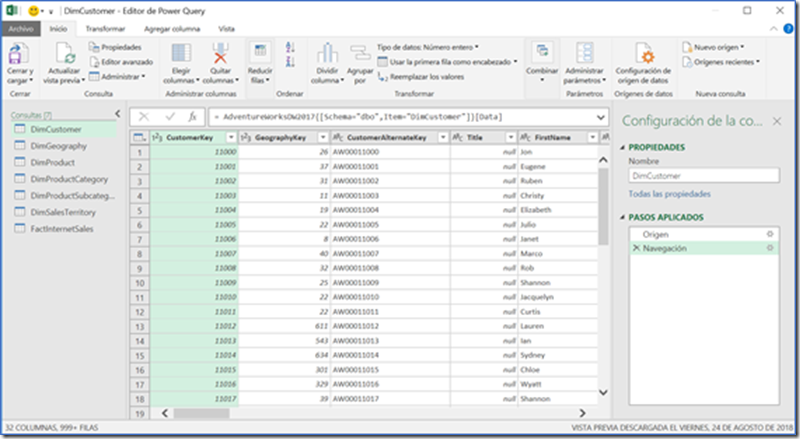
Task: Expand the formula bar with the chevron
Action: coord(600,117)
